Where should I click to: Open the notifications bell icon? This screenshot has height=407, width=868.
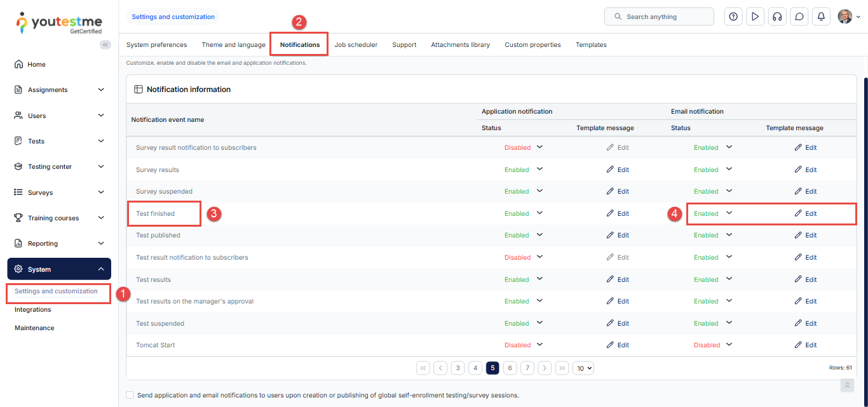(821, 17)
